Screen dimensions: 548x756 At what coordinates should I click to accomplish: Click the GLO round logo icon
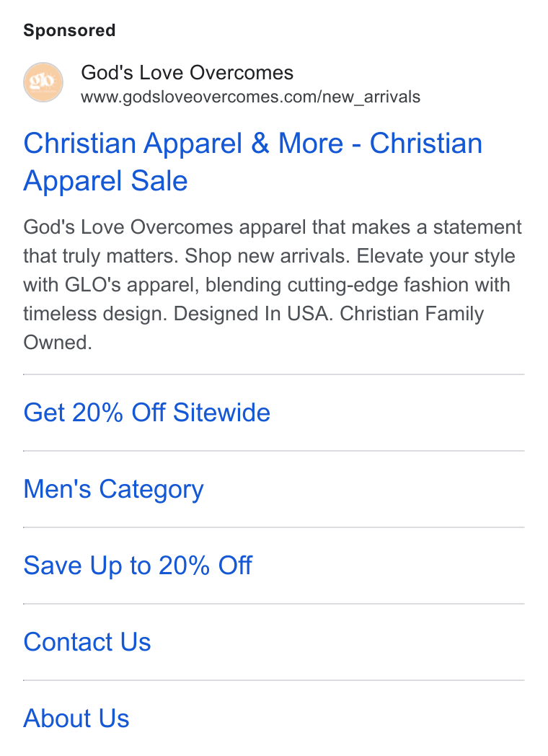click(x=43, y=82)
